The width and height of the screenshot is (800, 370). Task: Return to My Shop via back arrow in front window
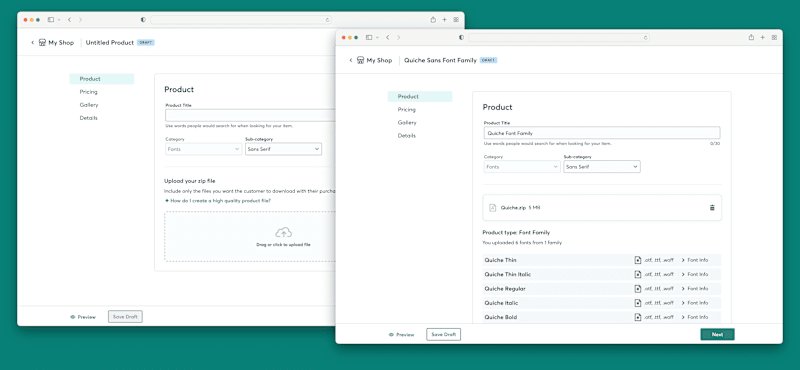click(351, 60)
